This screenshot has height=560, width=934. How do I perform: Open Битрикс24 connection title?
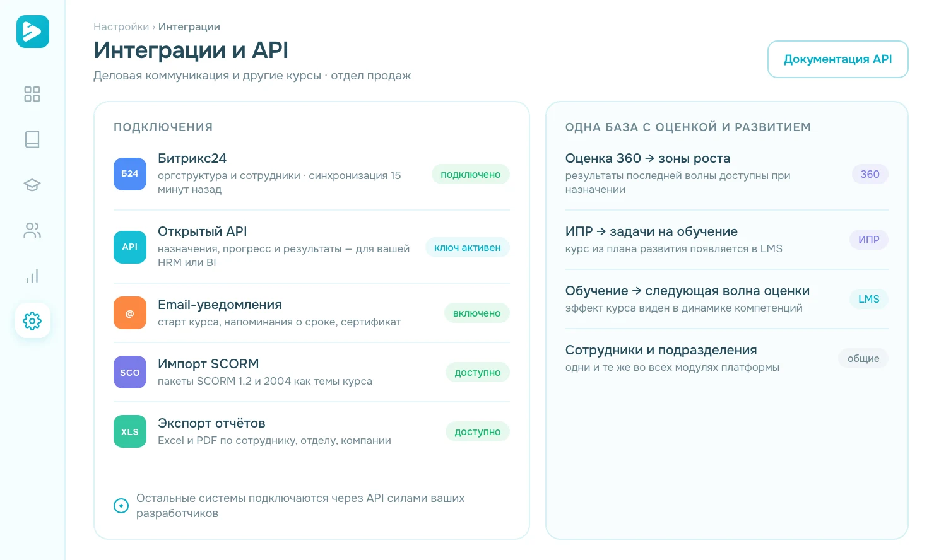point(192,158)
